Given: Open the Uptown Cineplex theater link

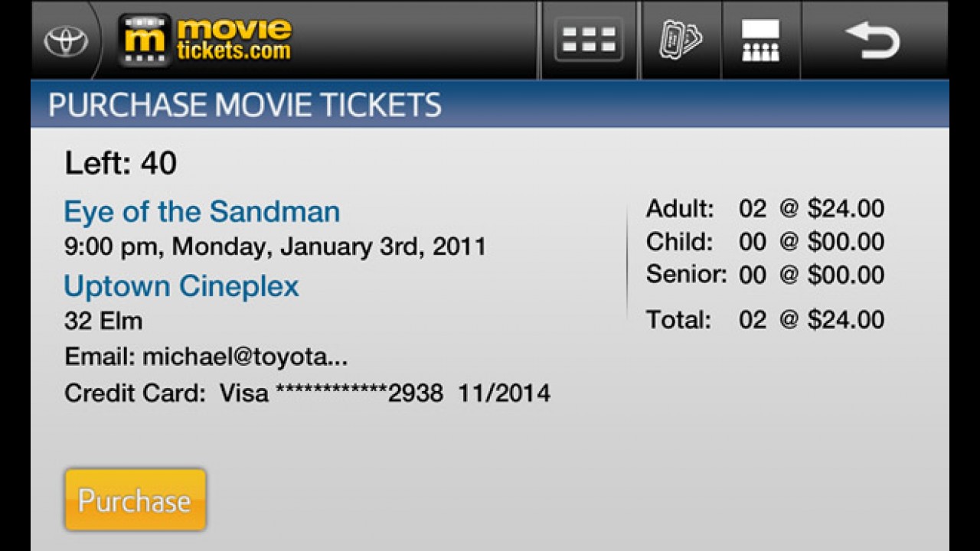Looking at the screenshot, I should point(181,286).
